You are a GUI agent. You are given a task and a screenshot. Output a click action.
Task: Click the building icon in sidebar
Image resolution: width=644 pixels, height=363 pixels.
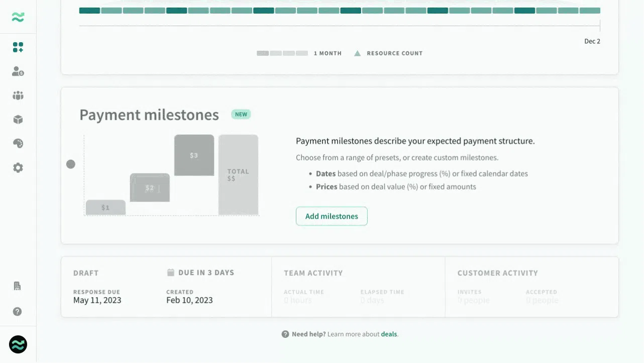click(18, 286)
